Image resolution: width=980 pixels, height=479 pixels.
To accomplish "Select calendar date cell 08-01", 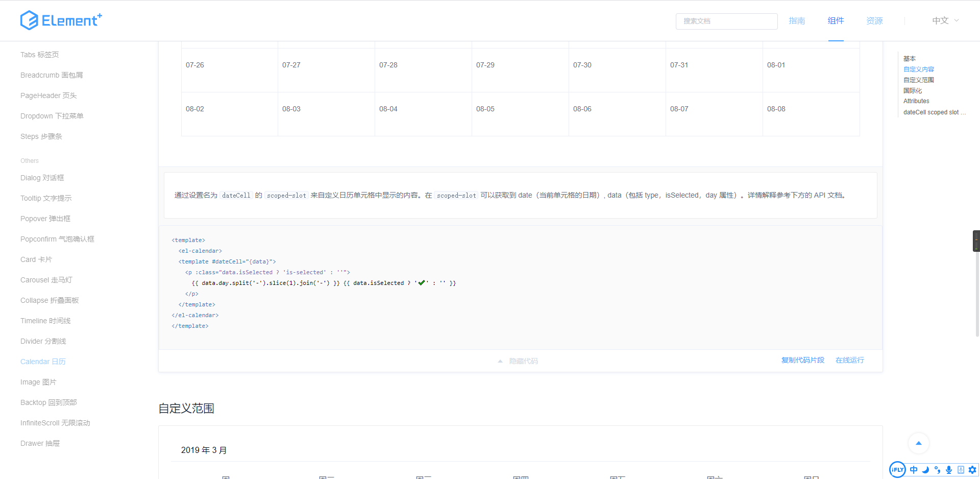I will click(811, 70).
